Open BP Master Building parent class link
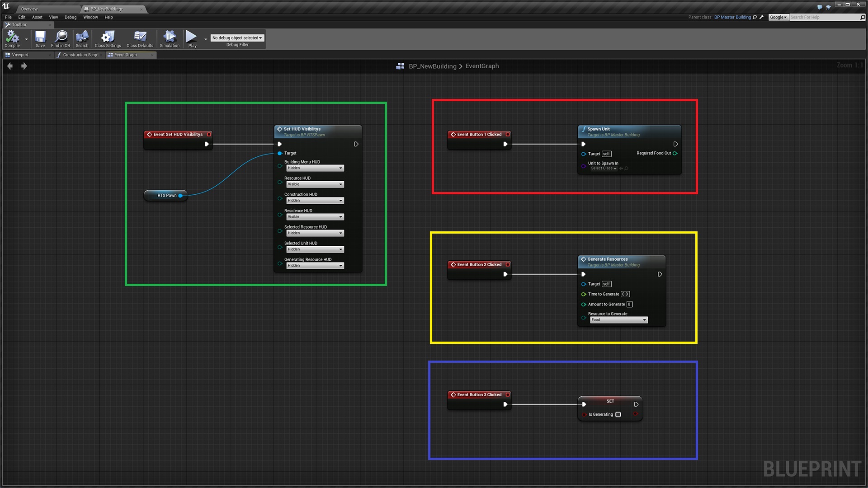Image resolution: width=868 pixels, height=488 pixels. [x=732, y=17]
